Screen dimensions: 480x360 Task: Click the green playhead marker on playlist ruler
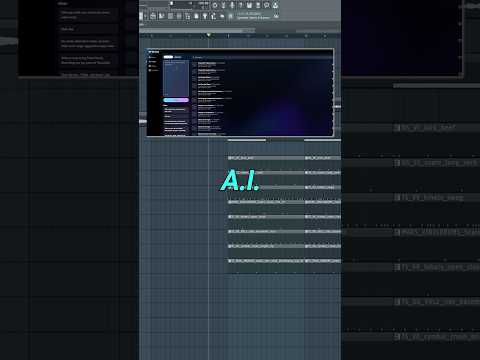[x=209, y=35]
